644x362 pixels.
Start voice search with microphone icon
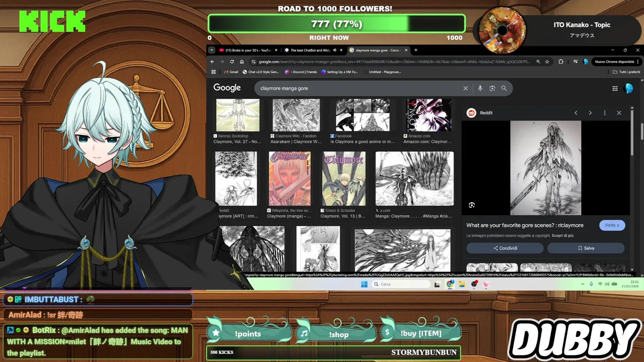pyautogui.click(x=480, y=88)
